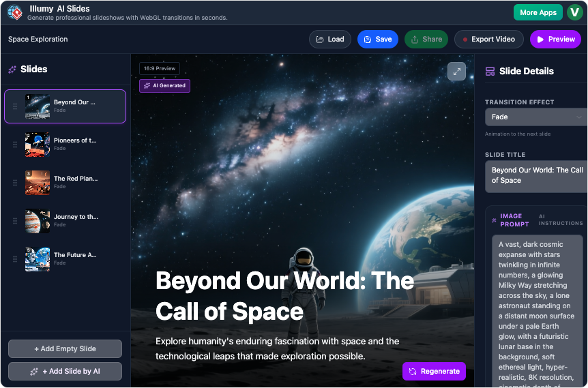Viewport: 588px width, 388px height.
Task: Expand the Transition Effect Fade dropdown
Action: pos(536,117)
